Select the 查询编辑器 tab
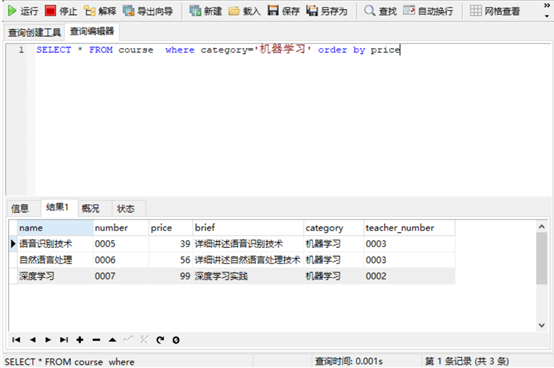Image resolution: width=554 pixels, height=368 pixels. pos(92,31)
